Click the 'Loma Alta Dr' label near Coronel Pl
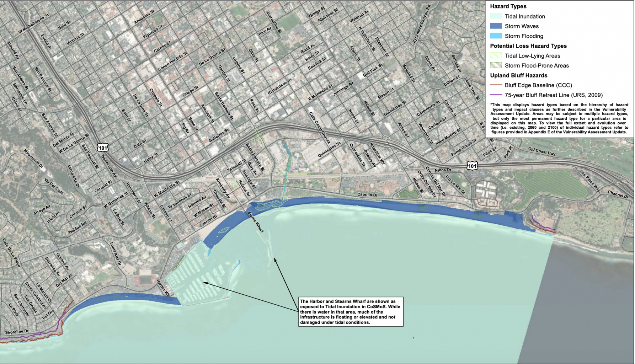 [74, 176]
